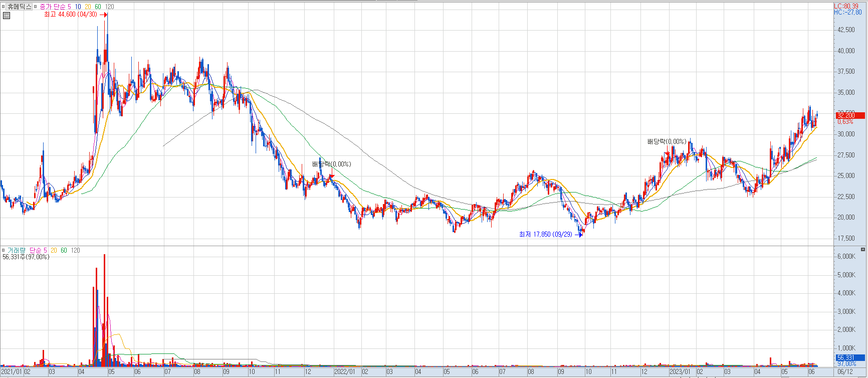Click the 17,500 price axis label
The height and width of the screenshot is (378, 868).
coord(846,238)
